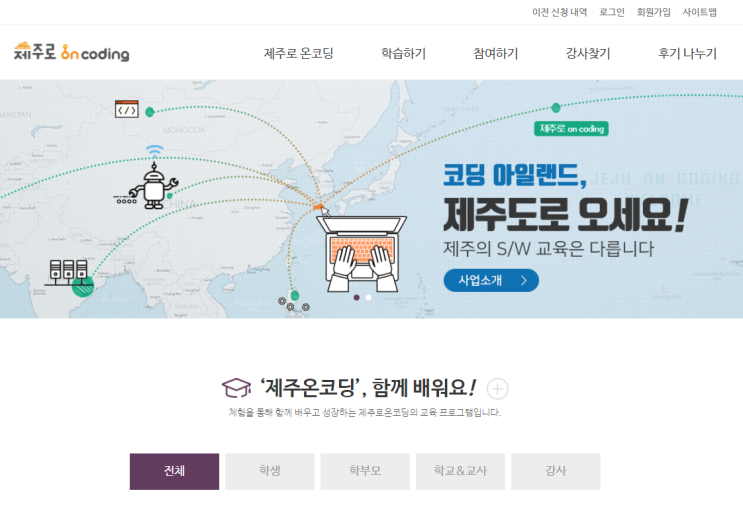
Task: Open the 사이트맵 link
Action: coord(699,12)
